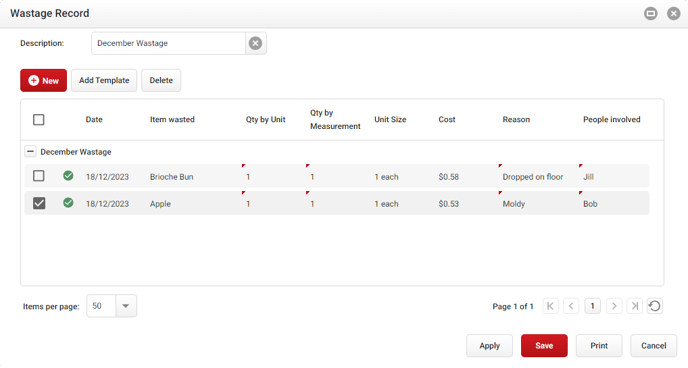Click into the Description input field
The height and width of the screenshot is (368, 688).
(x=168, y=43)
